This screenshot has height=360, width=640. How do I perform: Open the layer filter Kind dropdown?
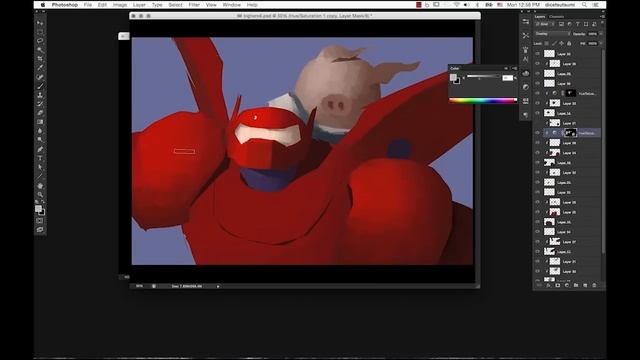coord(544,24)
